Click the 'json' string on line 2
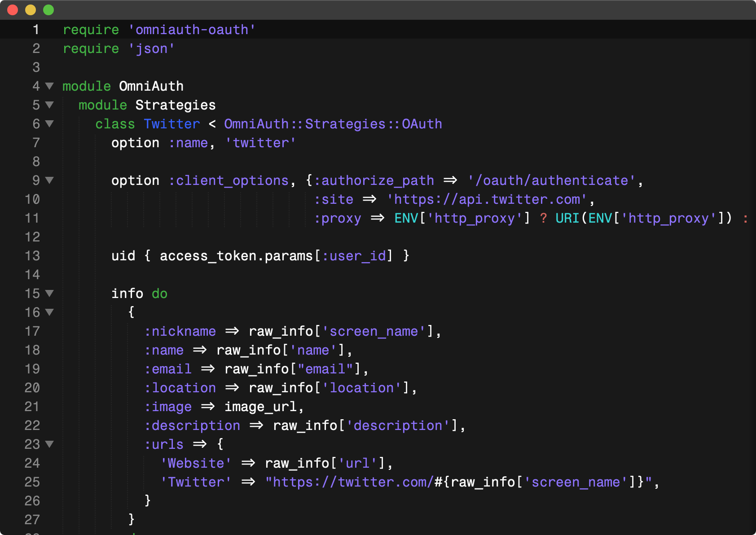 pos(151,48)
